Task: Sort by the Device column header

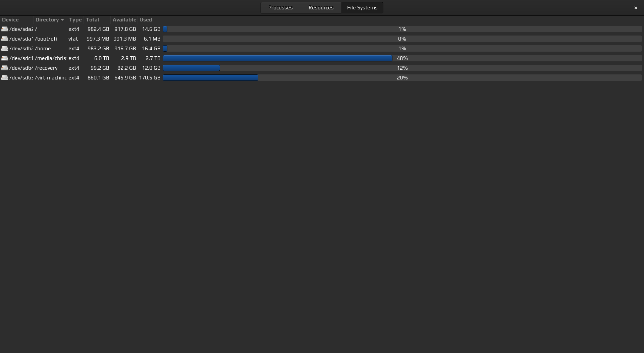Action: tap(10, 20)
